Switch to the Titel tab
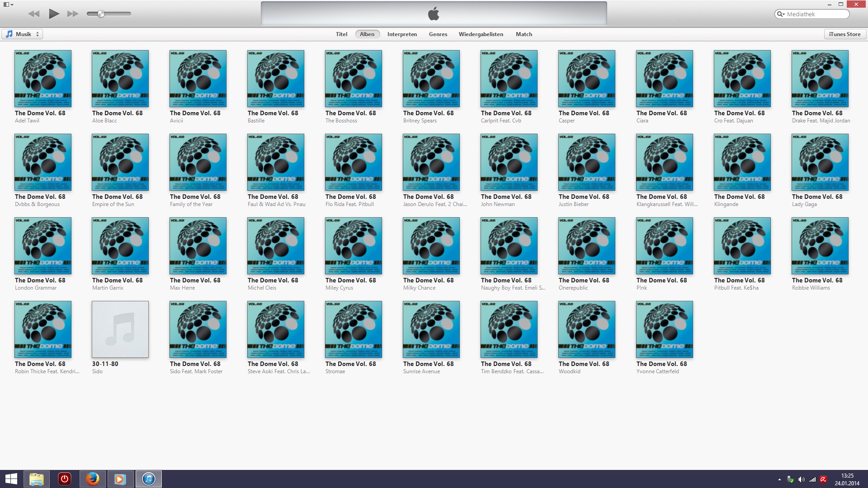This screenshot has width=868, height=488. 341,34
